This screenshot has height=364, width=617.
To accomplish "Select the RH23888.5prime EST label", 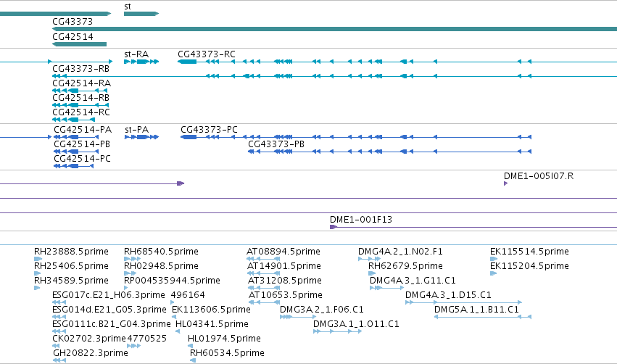I will (71, 252).
